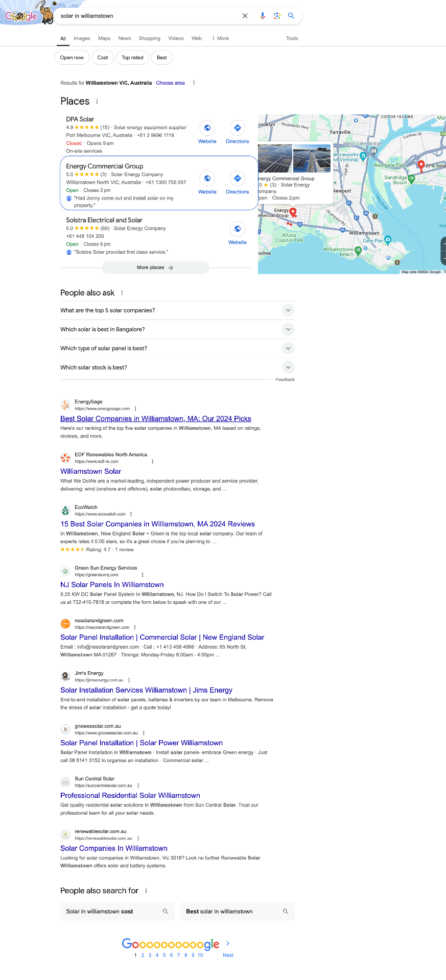Click the next page arrow above Next

(228, 943)
